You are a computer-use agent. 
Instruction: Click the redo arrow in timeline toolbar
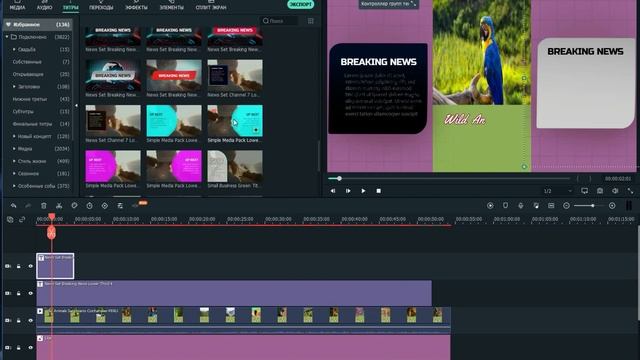point(28,206)
